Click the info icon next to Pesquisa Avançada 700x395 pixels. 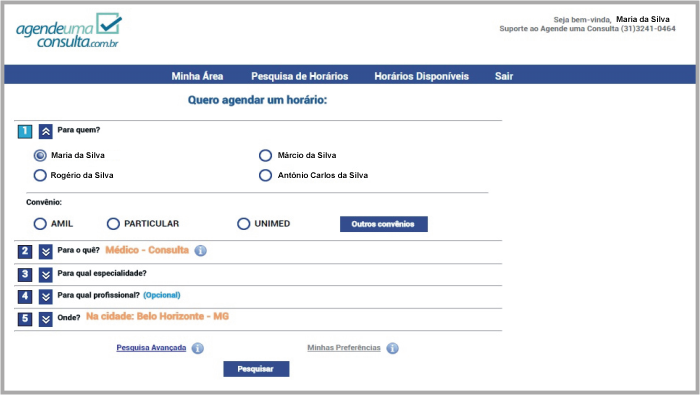(x=198, y=348)
